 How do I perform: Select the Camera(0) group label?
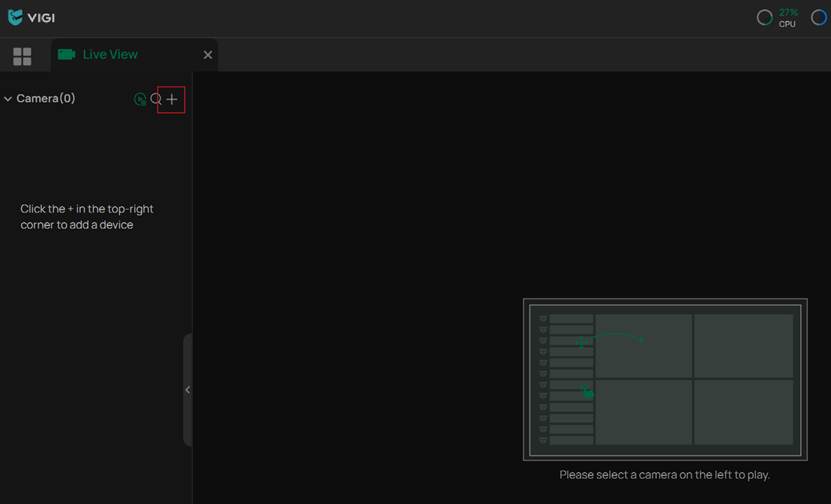46,99
